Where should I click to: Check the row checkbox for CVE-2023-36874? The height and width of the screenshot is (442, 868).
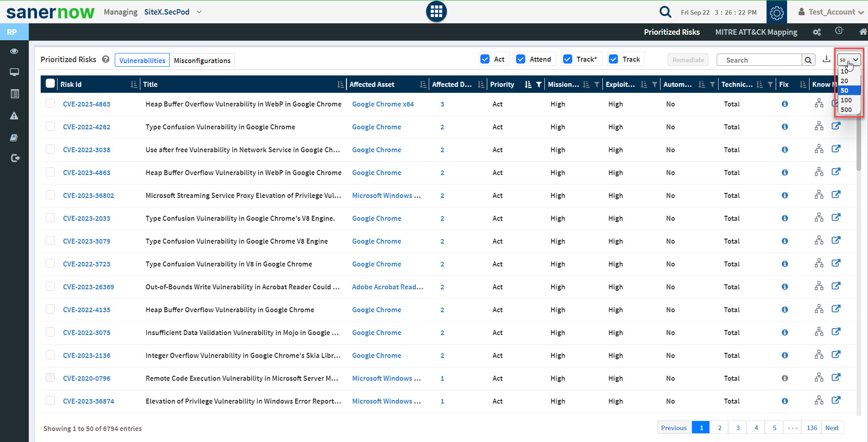pos(50,400)
